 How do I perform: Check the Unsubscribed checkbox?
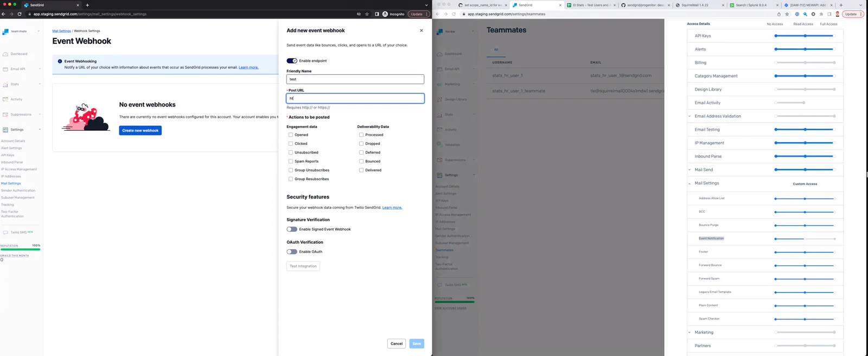pyautogui.click(x=291, y=152)
